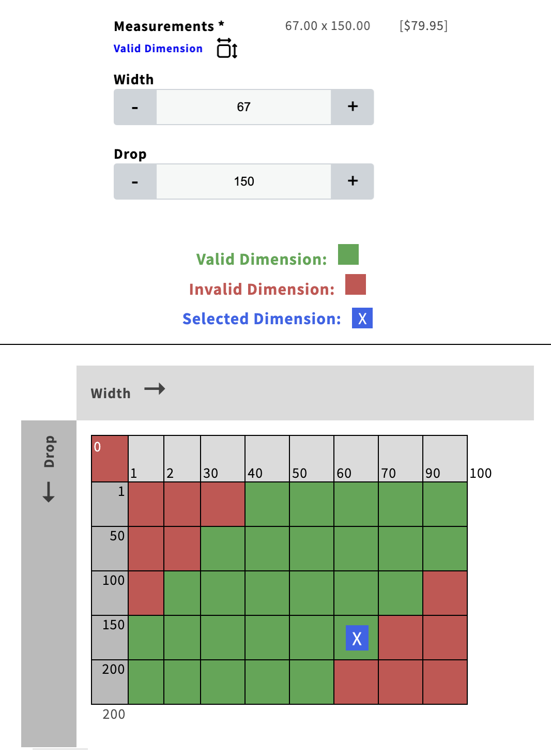Click the Drop down-arrow icon in sidebar
This screenshot has width=551, height=756.
click(49, 492)
